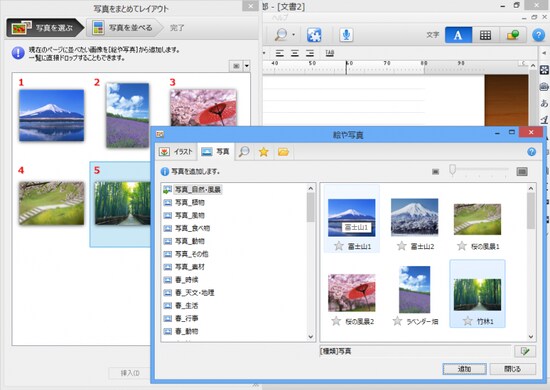Image resolution: width=550 pixels, height=390 pixels.
Task: Select photo 4 cherry landscape path
Action: tap(52, 203)
